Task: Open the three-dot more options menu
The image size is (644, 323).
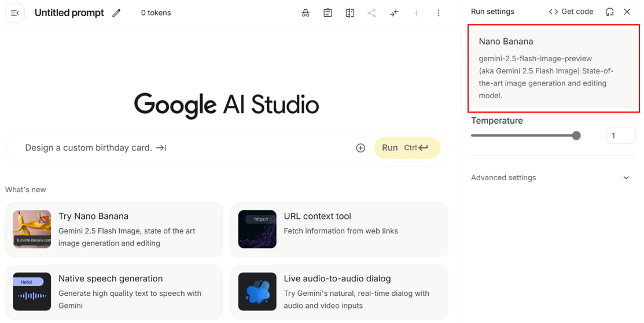Action: tap(438, 13)
